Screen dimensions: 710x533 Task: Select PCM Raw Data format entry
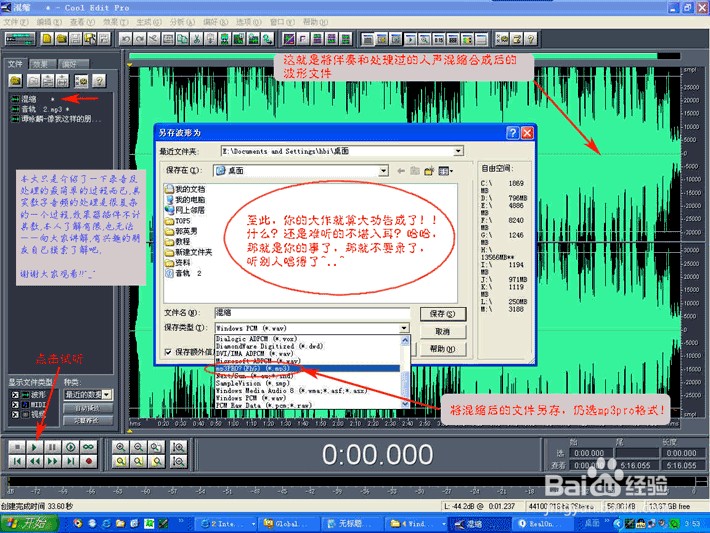click(x=307, y=405)
